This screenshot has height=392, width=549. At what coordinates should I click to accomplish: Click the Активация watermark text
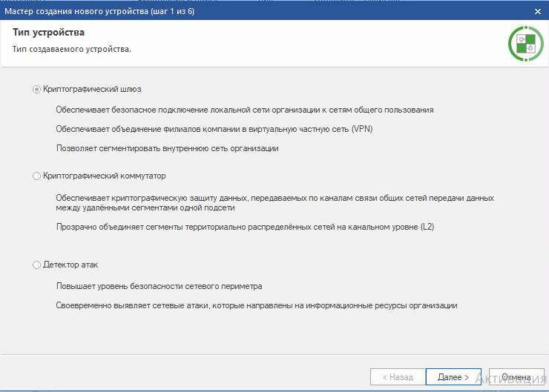[510, 379]
